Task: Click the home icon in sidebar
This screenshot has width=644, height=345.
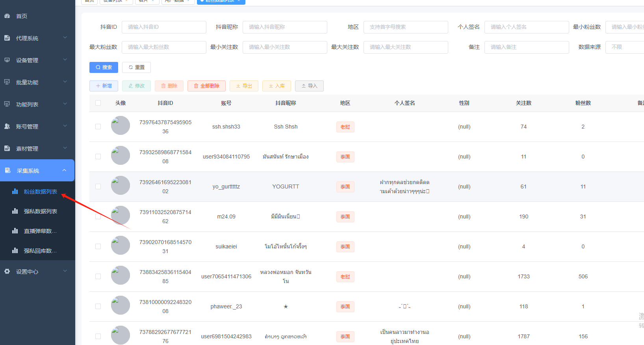Action: [7, 16]
